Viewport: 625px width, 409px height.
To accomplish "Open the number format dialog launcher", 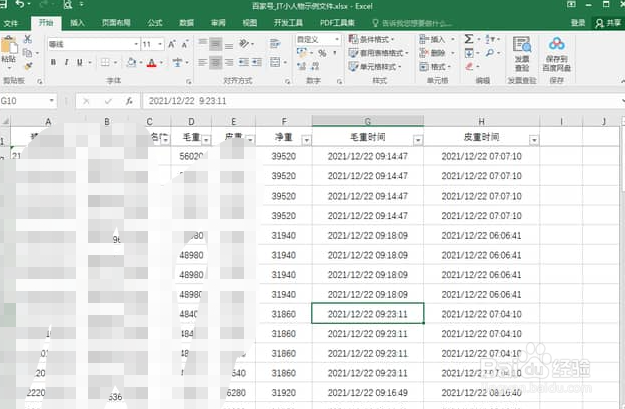I will (x=339, y=81).
